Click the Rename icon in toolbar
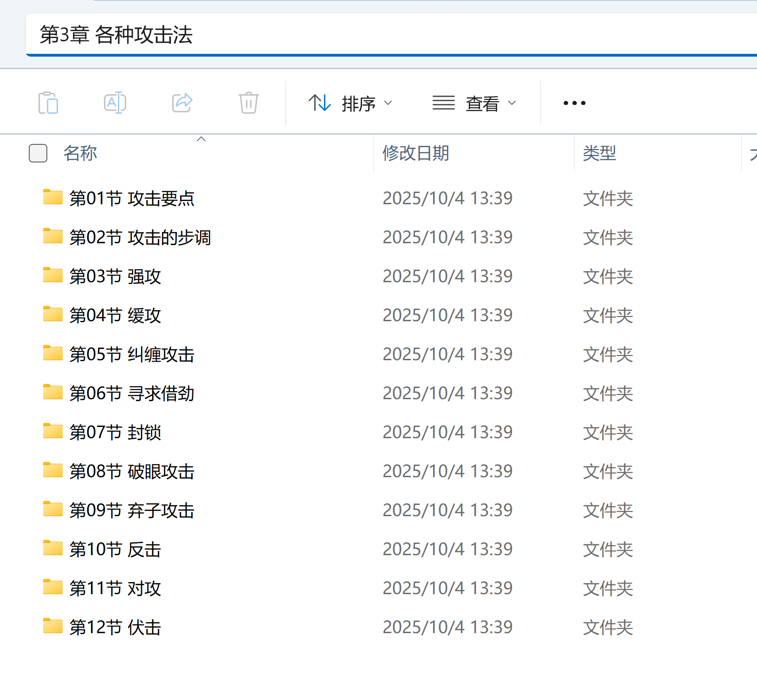The width and height of the screenshot is (757, 700). point(115,103)
